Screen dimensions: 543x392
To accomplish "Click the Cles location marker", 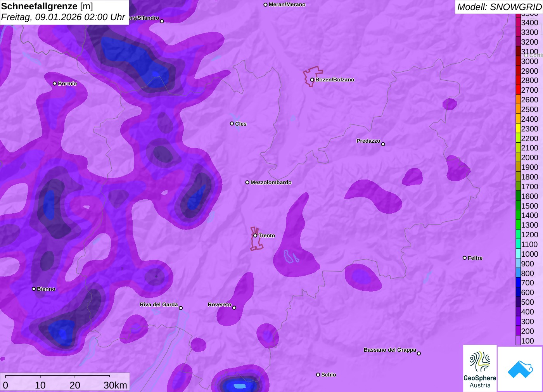I will click(x=232, y=124).
